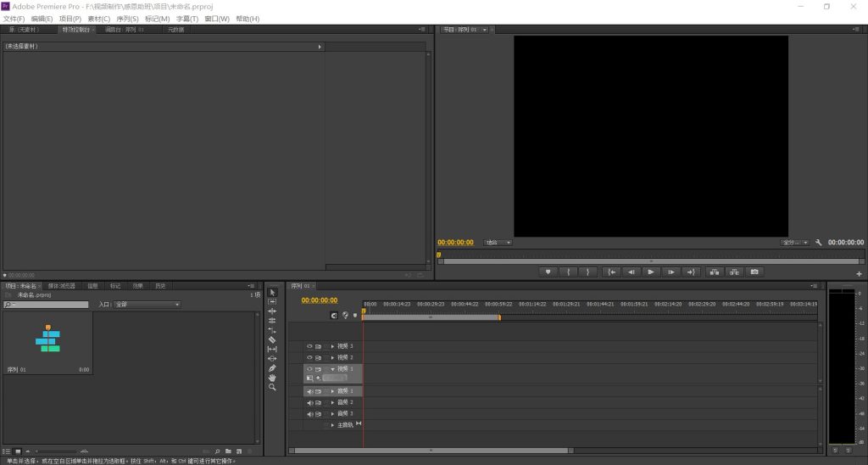Screen dimensions: 868x465
Task: Expand the 主音轨 master track
Action: 332,425
